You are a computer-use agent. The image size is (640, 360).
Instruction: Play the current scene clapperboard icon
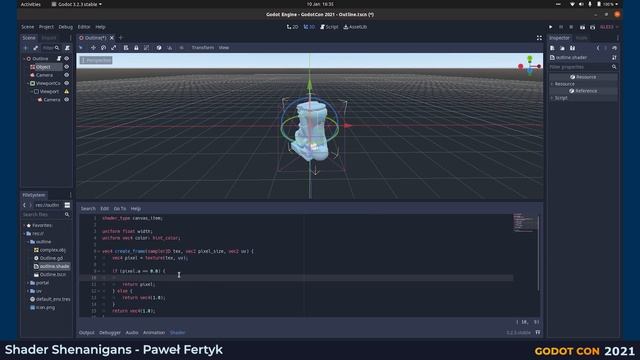(582, 27)
